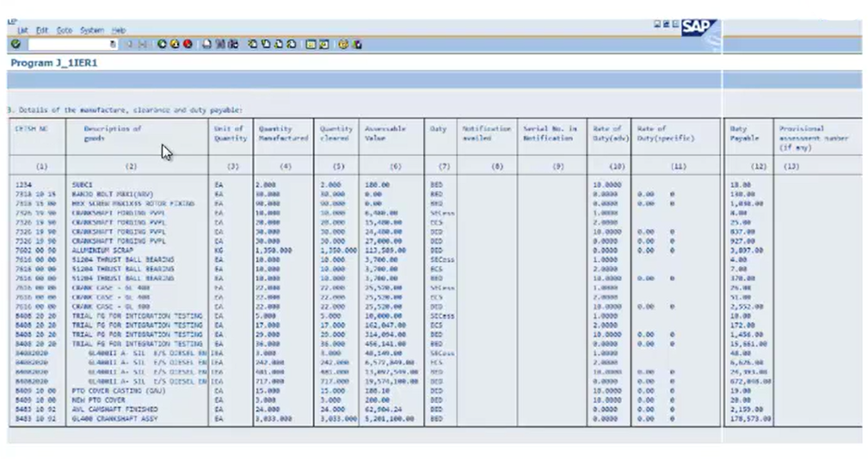
Task: Click duty payable value 3,897.00
Action: (x=747, y=250)
